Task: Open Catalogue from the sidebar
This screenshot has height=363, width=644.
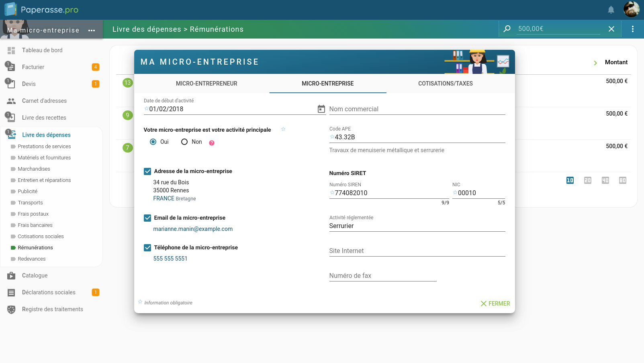Action: click(x=35, y=275)
